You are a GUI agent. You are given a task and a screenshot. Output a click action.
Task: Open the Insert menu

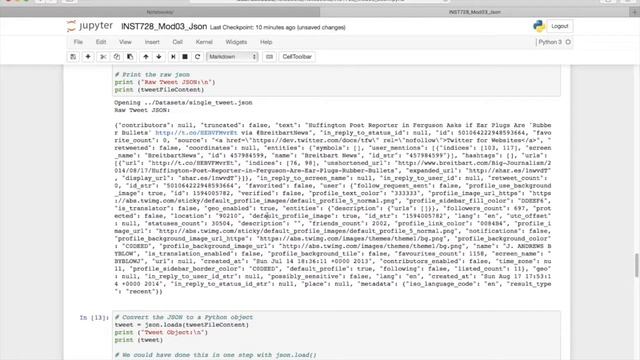152,42
